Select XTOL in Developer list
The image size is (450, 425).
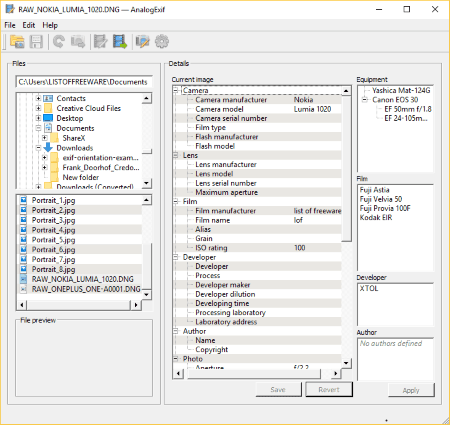[x=369, y=288]
